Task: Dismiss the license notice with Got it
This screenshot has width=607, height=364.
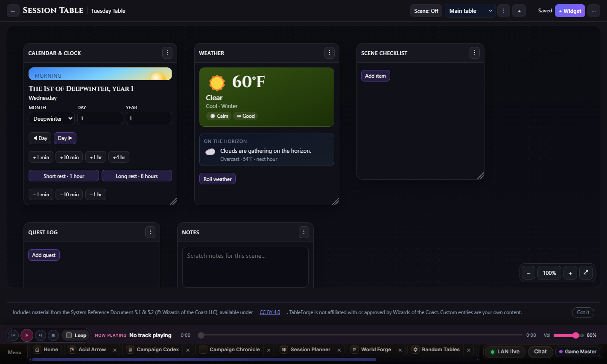Action: [x=583, y=312]
